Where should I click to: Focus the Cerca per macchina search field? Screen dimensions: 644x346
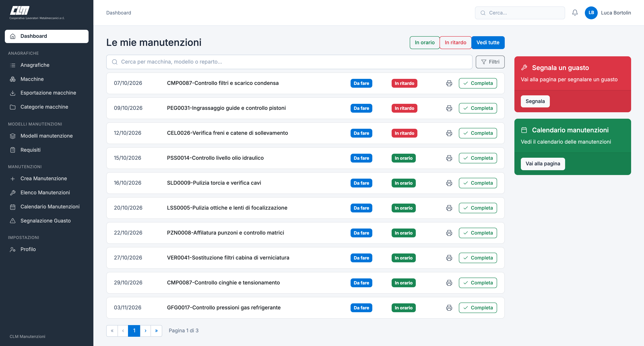[289, 62]
